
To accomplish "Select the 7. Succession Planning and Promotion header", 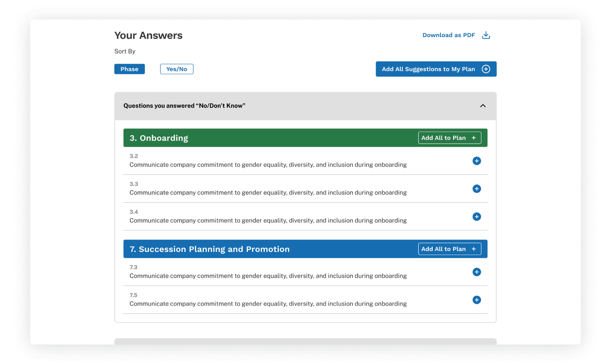I will (x=209, y=249).
